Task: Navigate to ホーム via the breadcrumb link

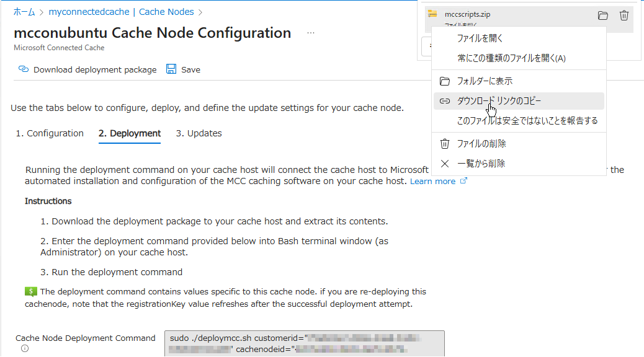Action: coord(24,11)
